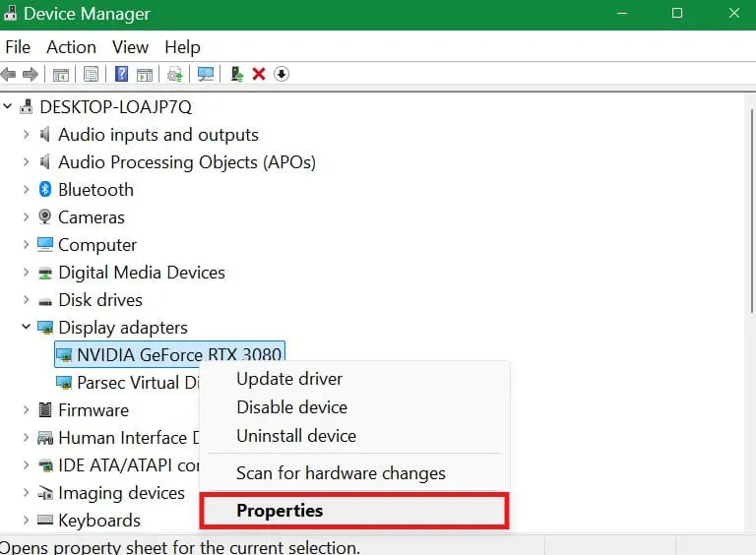This screenshot has width=756, height=555.
Task: Click the red X Uninstall device icon
Action: point(259,74)
